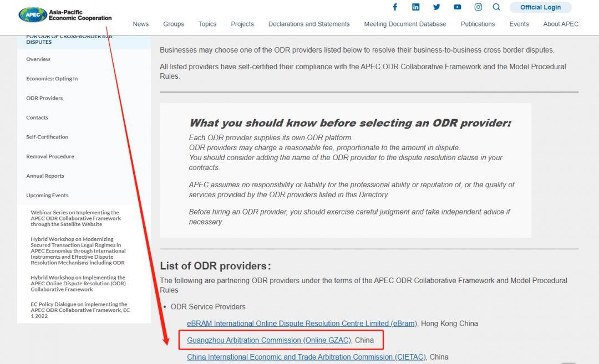Open the APEC Facebook page icon
The image size is (599, 364).
395,7
